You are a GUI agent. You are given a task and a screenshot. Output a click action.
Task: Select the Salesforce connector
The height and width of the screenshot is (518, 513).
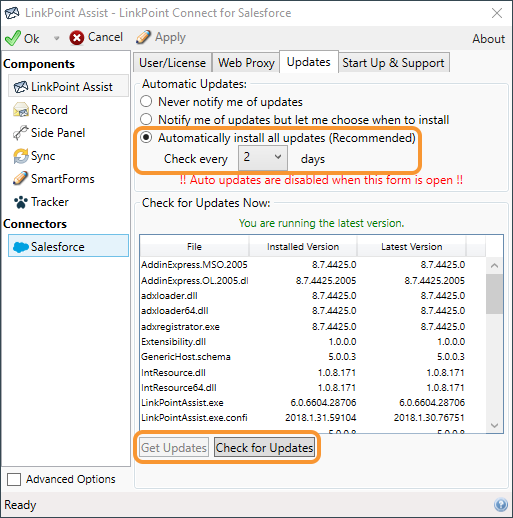(x=68, y=246)
